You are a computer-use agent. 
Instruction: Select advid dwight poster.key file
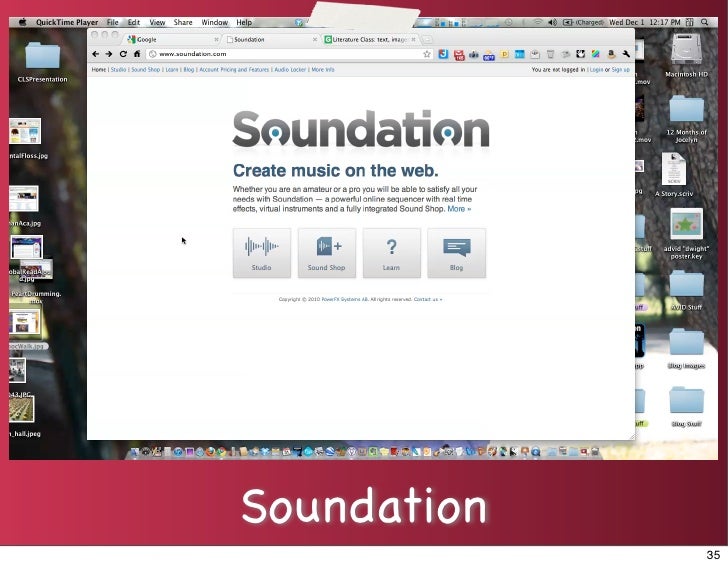coord(686,234)
